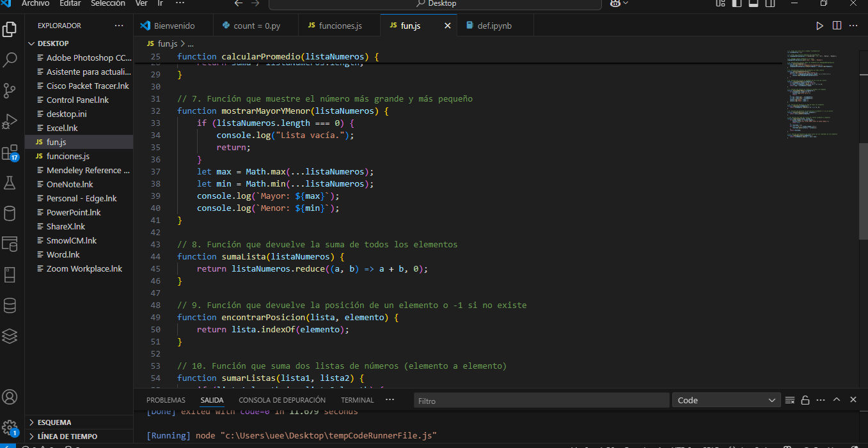Click the sticky calcularPromedio function header line
Image resolution: width=868 pixels, height=448 pixels.
[278, 57]
